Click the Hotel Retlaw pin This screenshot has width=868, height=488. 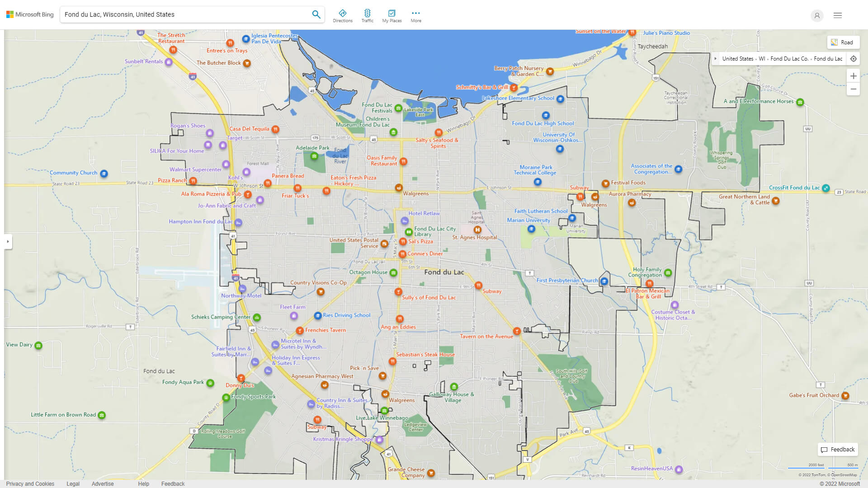click(x=404, y=221)
